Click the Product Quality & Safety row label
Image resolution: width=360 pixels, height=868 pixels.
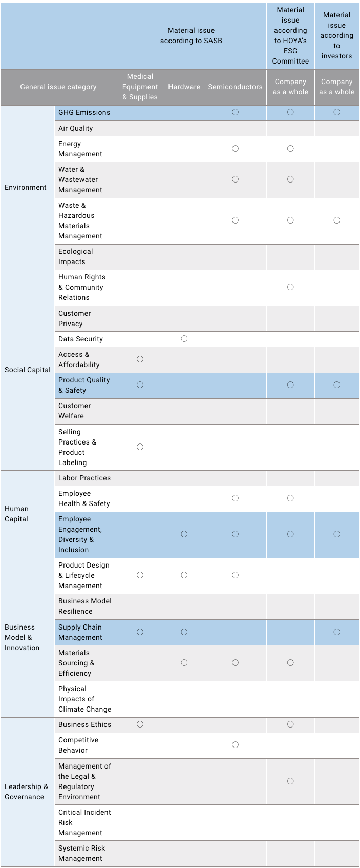coord(84,385)
